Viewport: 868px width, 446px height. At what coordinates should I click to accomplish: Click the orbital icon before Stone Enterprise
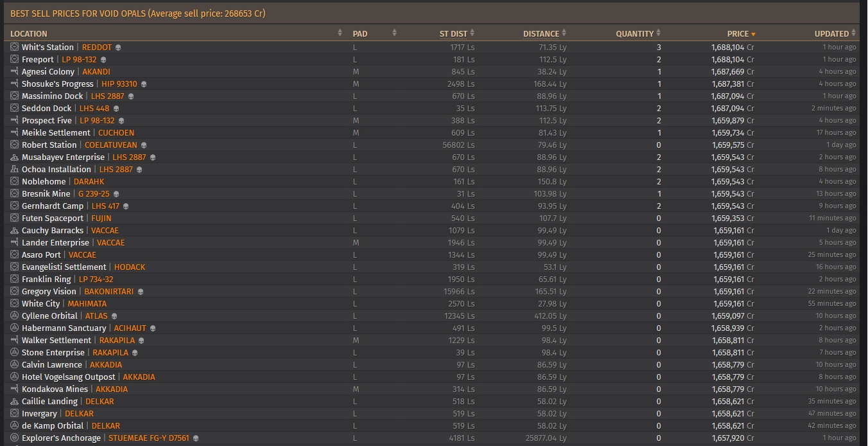pyautogui.click(x=15, y=352)
